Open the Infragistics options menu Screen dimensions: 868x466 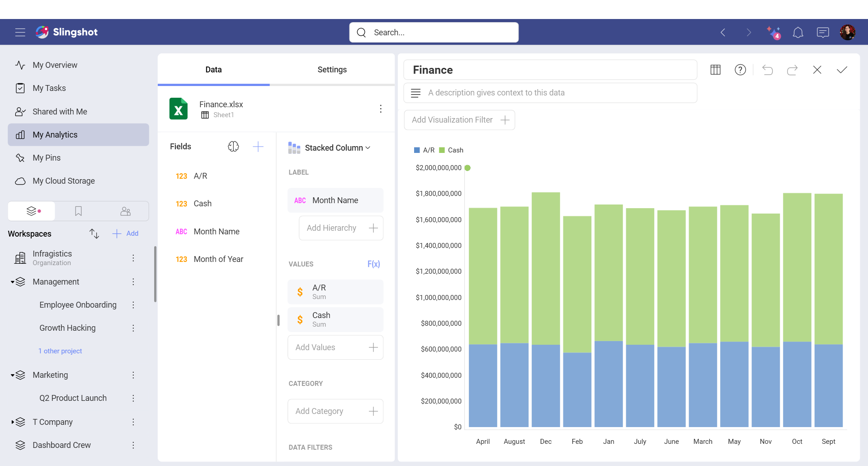click(133, 258)
